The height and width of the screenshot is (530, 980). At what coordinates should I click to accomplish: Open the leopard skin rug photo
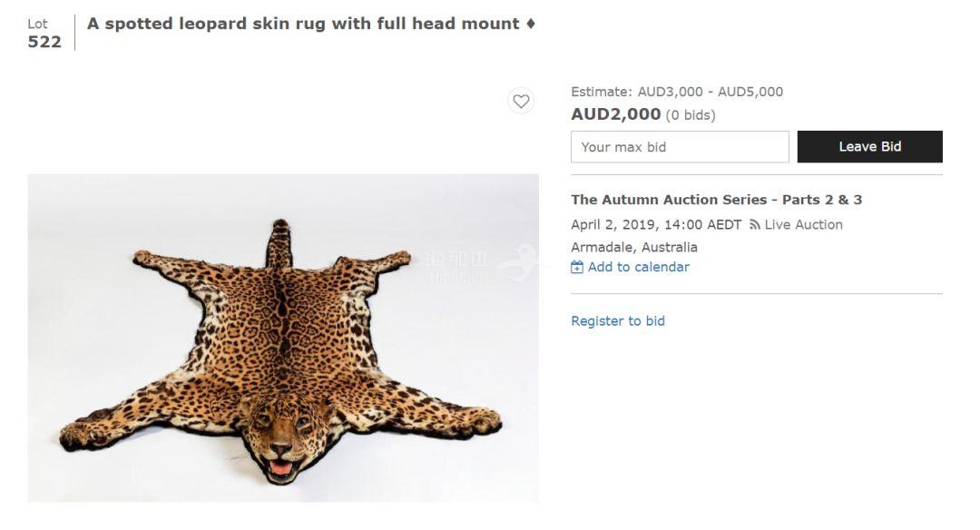pyautogui.click(x=282, y=338)
